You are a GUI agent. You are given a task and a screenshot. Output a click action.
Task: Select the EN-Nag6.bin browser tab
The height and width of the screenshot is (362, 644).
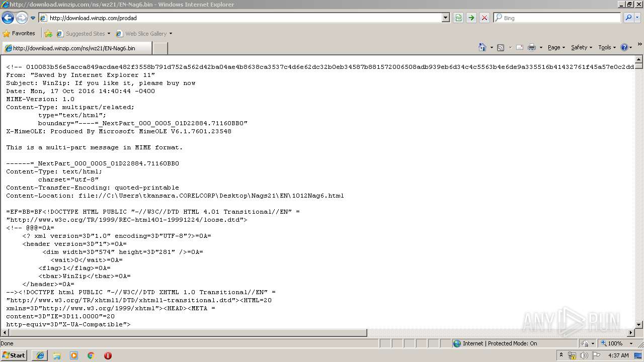pyautogui.click(x=76, y=48)
